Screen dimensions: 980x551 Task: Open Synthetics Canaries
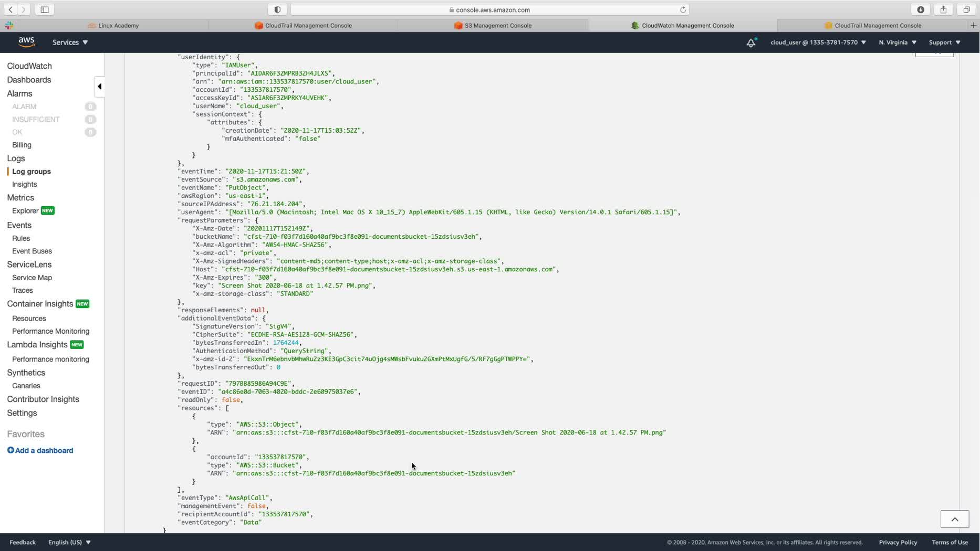coord(26,386)
